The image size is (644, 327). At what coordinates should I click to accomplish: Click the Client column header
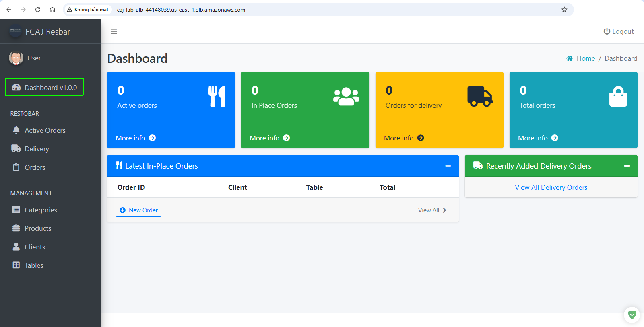coord(237,187)
